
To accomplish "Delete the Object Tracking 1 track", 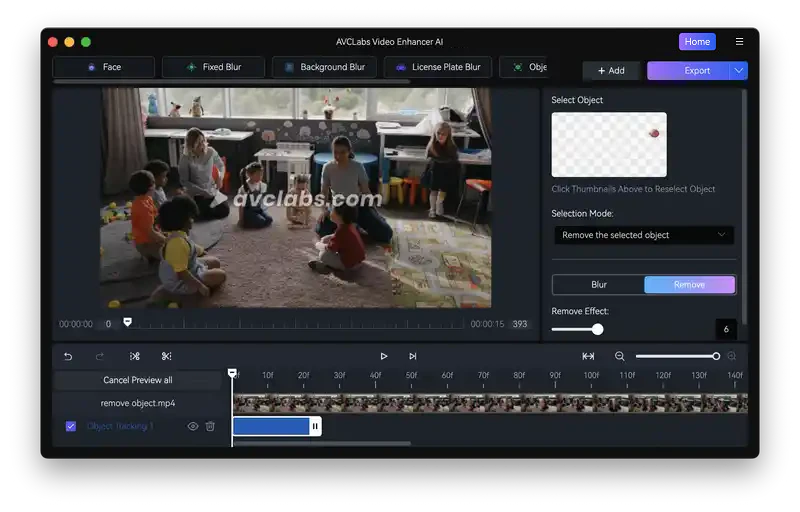I will pos(210,426).
